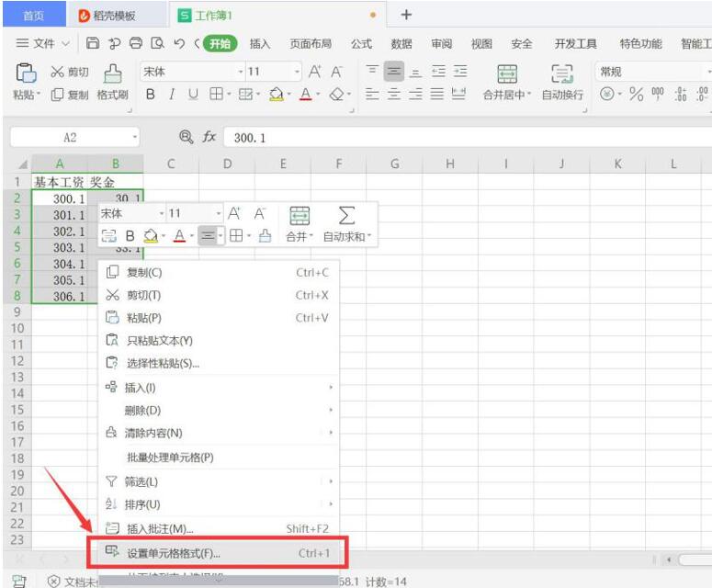The height and width of the screenshot is (588, 712).
Task: Toggle Underline in the ribbon
Action: 193,95
